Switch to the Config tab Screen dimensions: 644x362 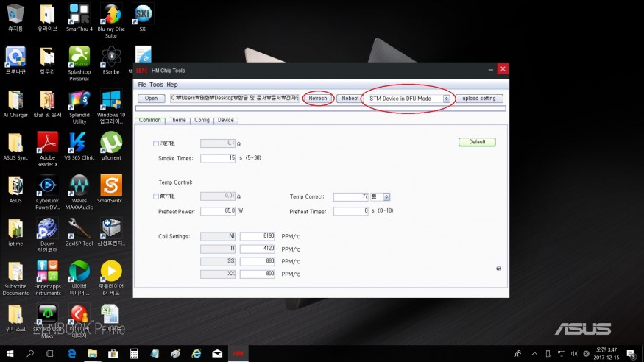(202, 120)
